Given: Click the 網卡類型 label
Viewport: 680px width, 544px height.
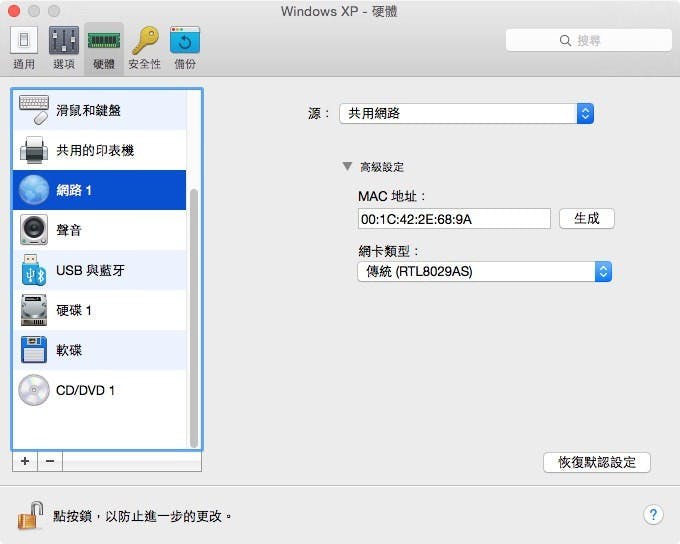Looking at the screenshot, I should (388, 251).
